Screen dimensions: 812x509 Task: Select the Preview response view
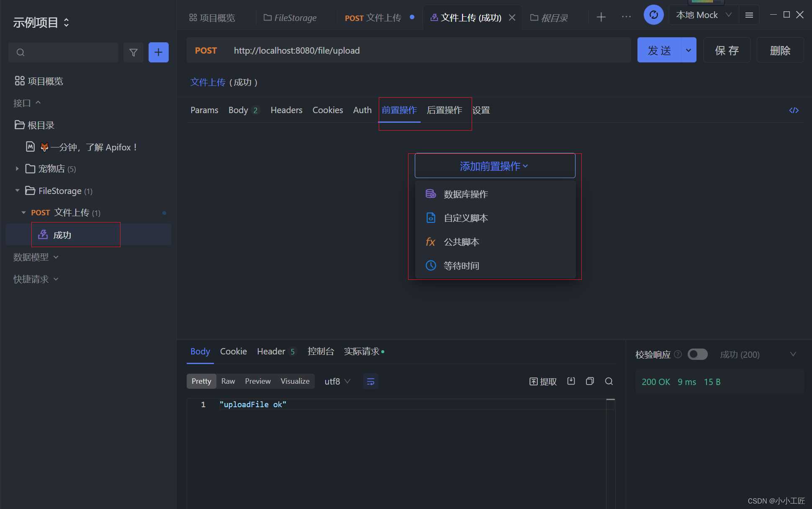click(x=258, y=381)
